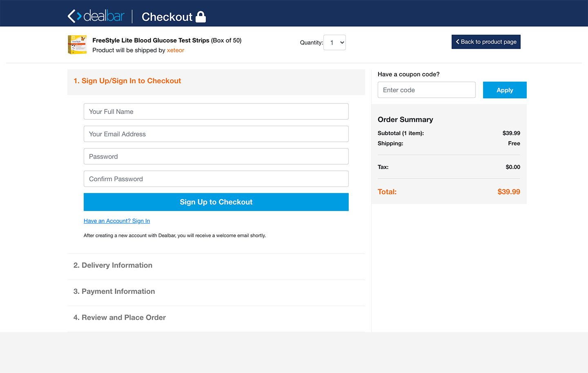588x373 pixels.
Task: Go back to product page
Action: 486,42
